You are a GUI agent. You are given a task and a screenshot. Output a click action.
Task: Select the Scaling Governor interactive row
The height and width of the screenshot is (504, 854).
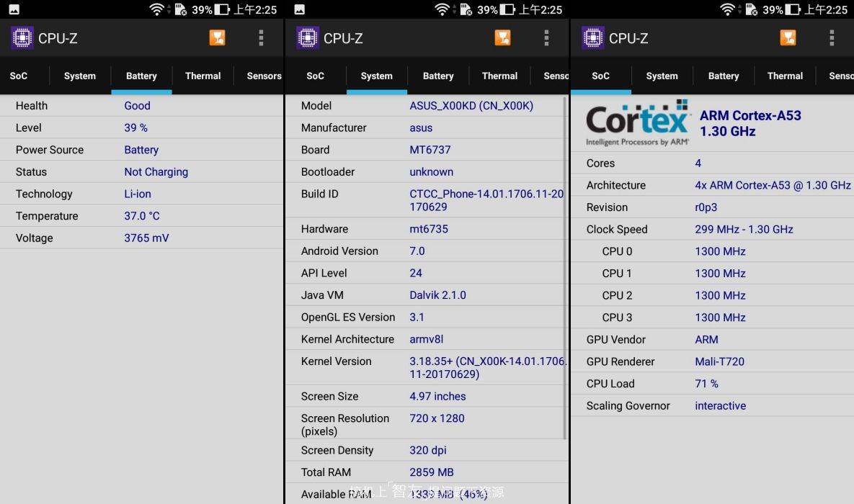point(711,406)
